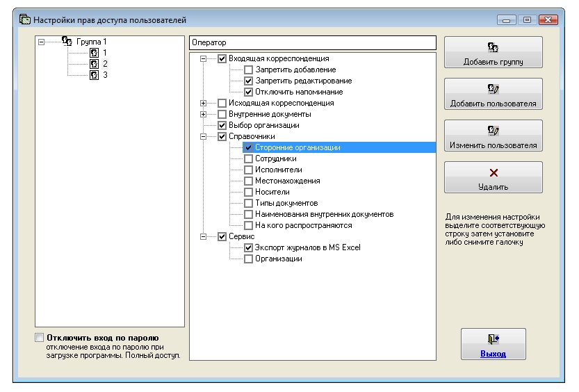Uncheck the Справочники checkbox
This screenshot has height=392, width=579.
[222, 136]
